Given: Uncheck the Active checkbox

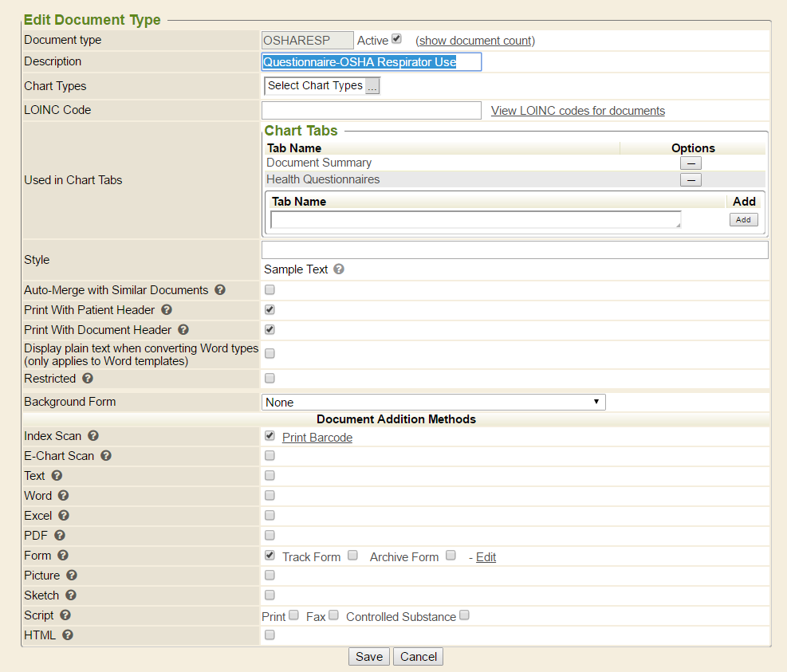Looking at the screenshot, I should point(396,39).
